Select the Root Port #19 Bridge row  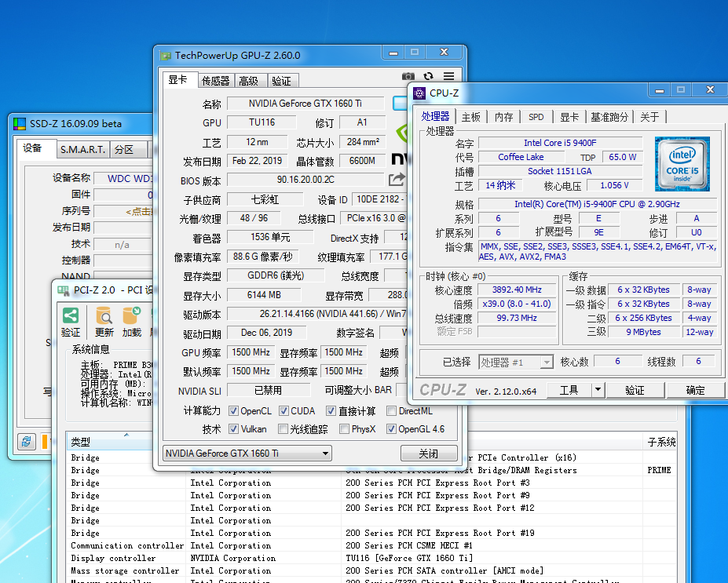coord(371,533)
